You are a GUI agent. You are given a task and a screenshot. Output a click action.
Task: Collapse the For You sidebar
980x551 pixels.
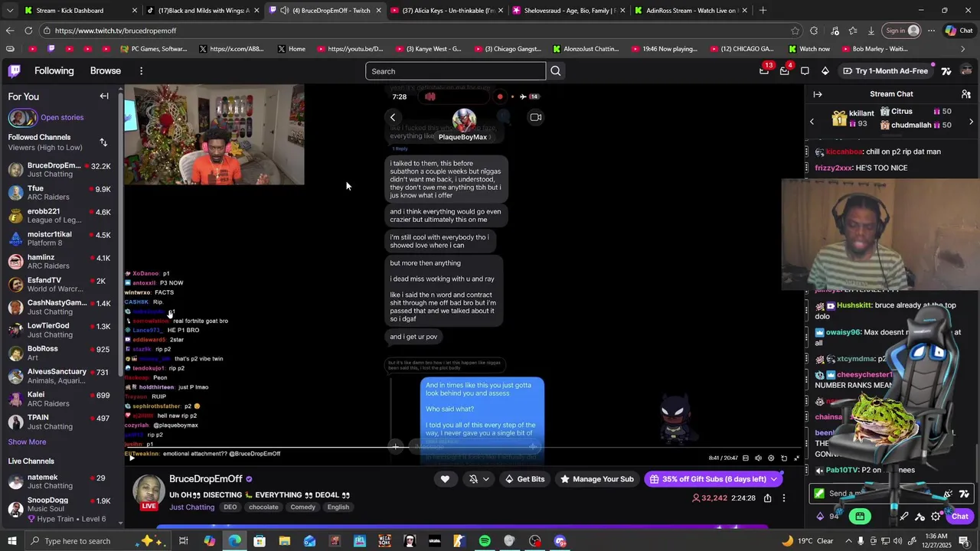[x=104, y=96]
